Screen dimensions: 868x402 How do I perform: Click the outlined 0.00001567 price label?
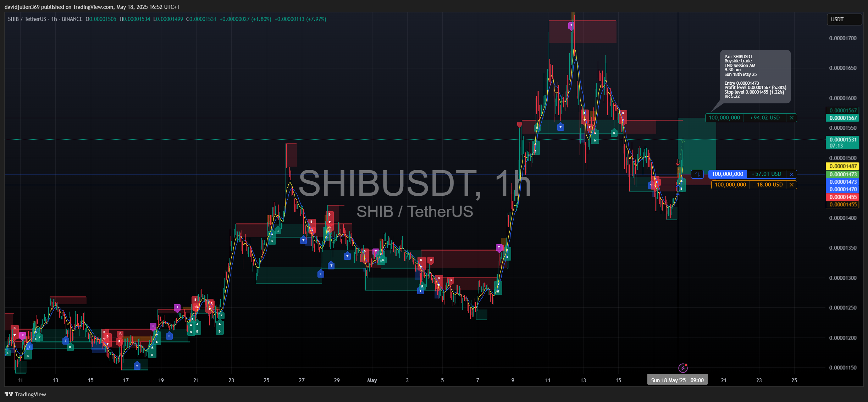pyautogui.click(x=842, y=111)
